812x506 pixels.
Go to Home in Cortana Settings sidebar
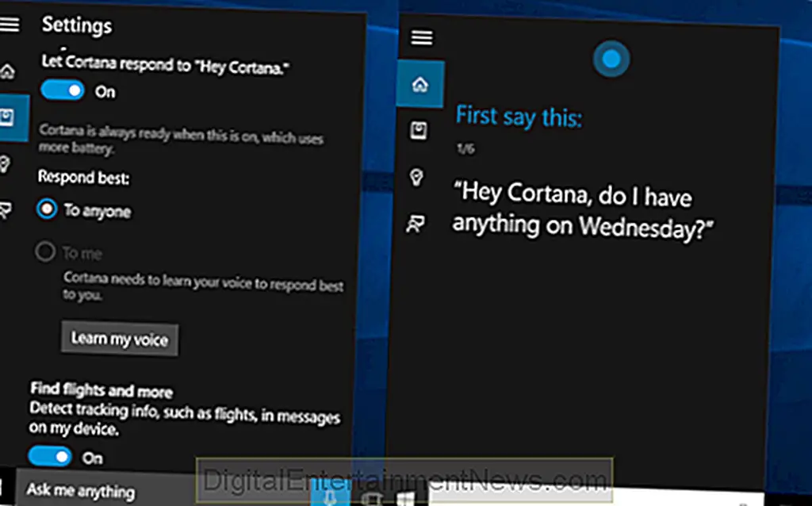click(x=7, y=71)
